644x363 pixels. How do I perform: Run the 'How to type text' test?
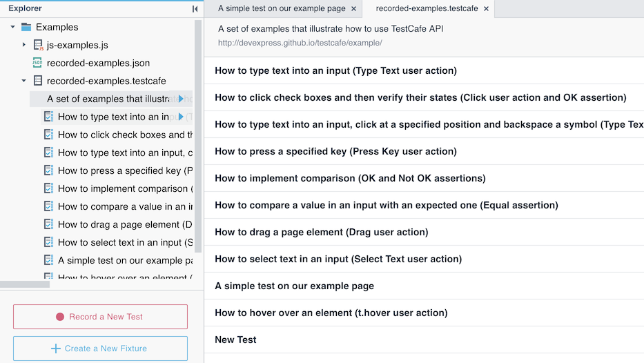click(181, 117)
